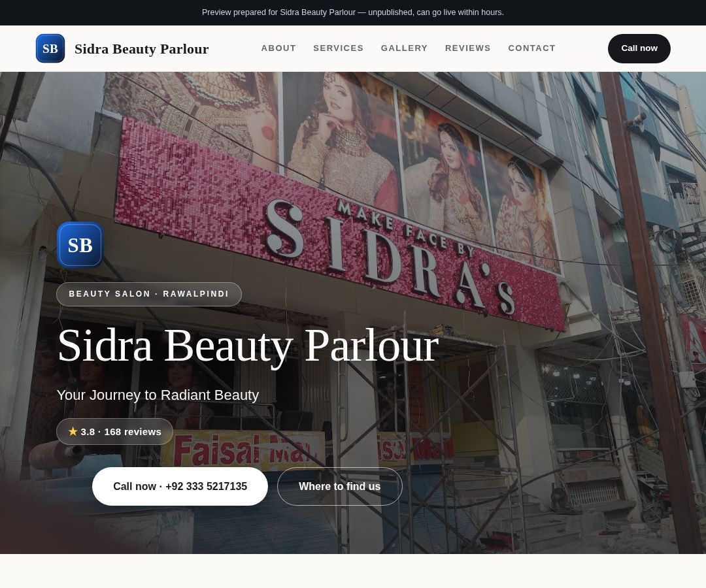Call now +92 333 5217135 button
Viewport: 706px width, 588px height.
tap(180, 486)
